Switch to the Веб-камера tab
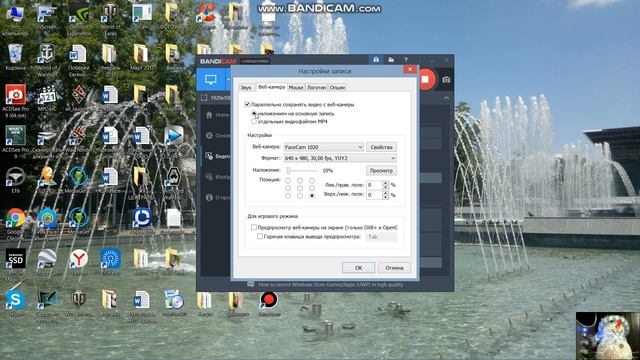The image size is (640, 360). pyautogui.click(x=271, y=87)
